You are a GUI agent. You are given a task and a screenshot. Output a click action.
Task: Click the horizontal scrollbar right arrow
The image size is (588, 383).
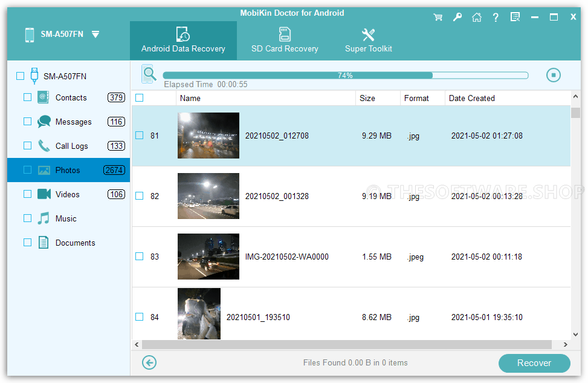point(566,344)
